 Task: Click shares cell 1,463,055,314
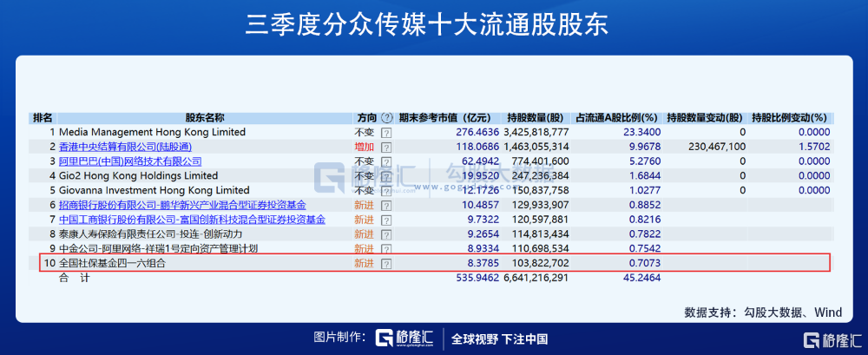coord(536,147)
